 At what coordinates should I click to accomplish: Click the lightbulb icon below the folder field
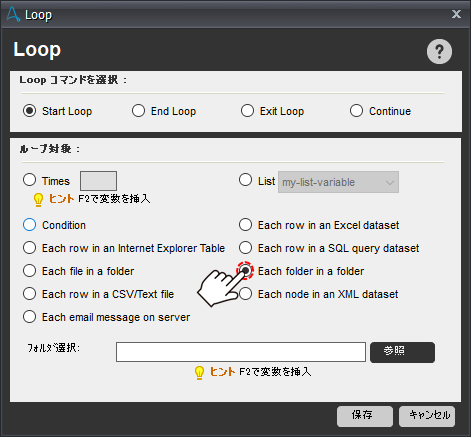[x=199, y=373]
